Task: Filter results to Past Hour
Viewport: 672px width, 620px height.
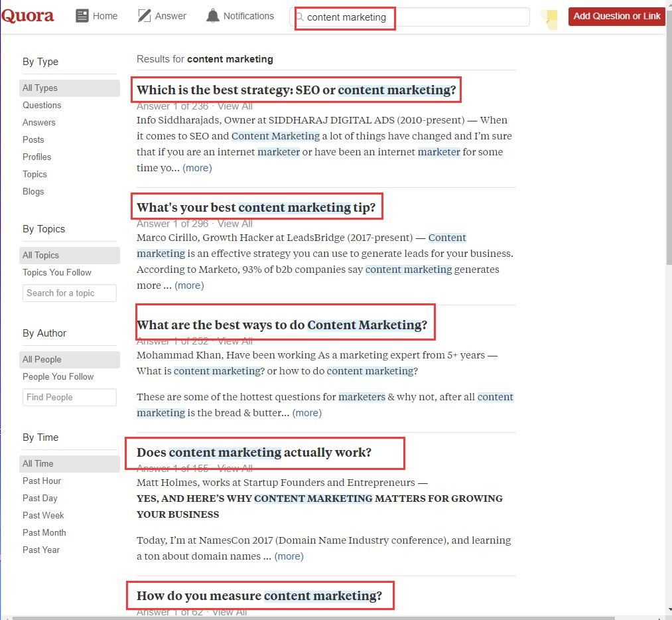Action: point(42,481)
